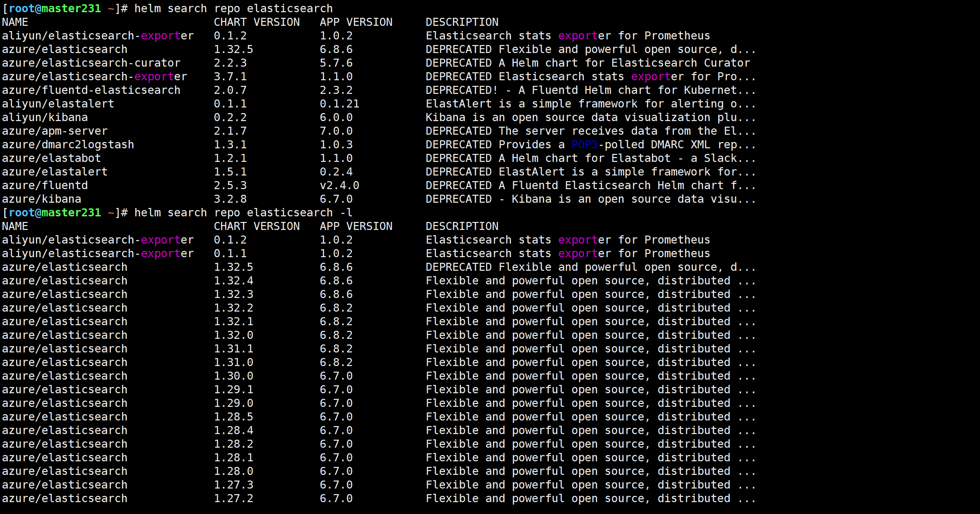Image resolution: width=980 pixels, height=514 pixels.
Task: Click the first 'helm search repo elasticsearch' command
Action: [x=233, y=8]
